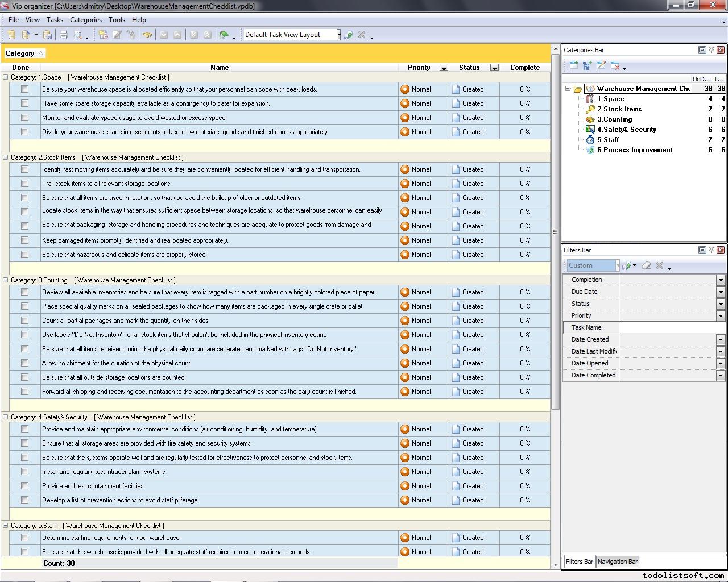Click the binoculars Find icon in the toolbar
Image resolution: width=728 pixels, height=582 pixels.
coord(147,35)
